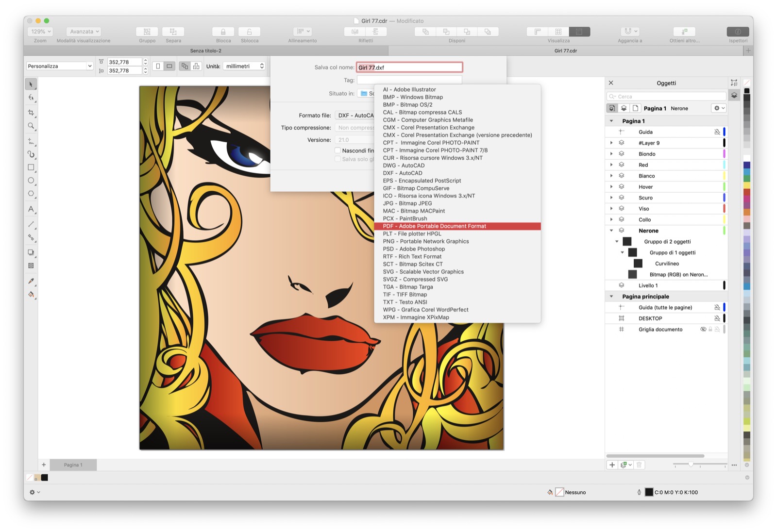Screen dimensions: 777x532
Task: Open the gear options dropdown in Oggetti
Action: pyautogui.click(x=719, y=108)
